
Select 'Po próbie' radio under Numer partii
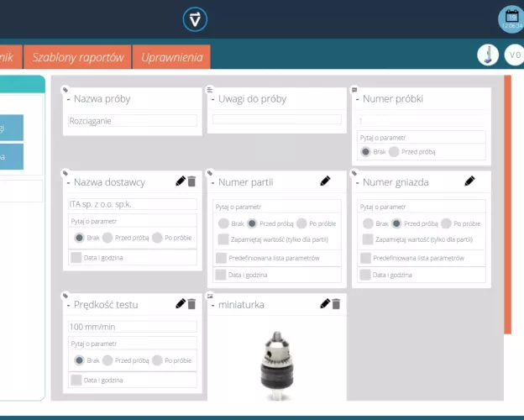point(301,223)
